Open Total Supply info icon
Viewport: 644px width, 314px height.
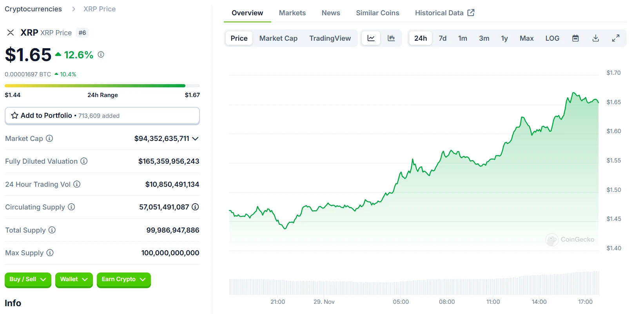(x=52, y=230)
